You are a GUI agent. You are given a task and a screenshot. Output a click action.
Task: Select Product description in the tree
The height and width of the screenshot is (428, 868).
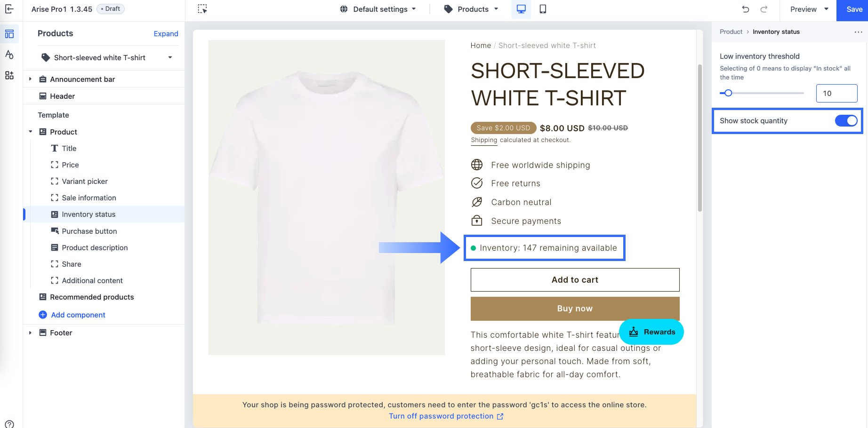[x=95, y=247]
